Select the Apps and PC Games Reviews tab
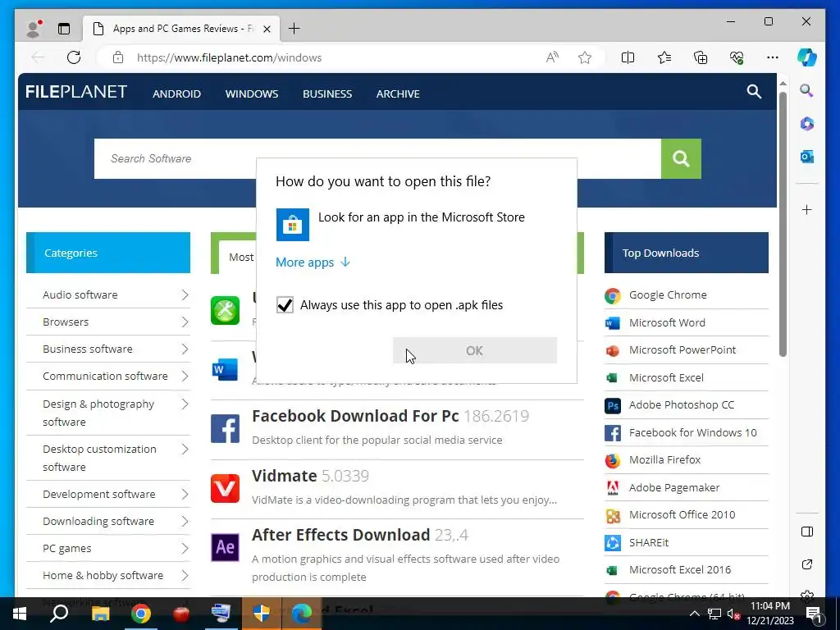Image resolution: width=840 pixels, height=630 pixels. (x=181, y=29)
